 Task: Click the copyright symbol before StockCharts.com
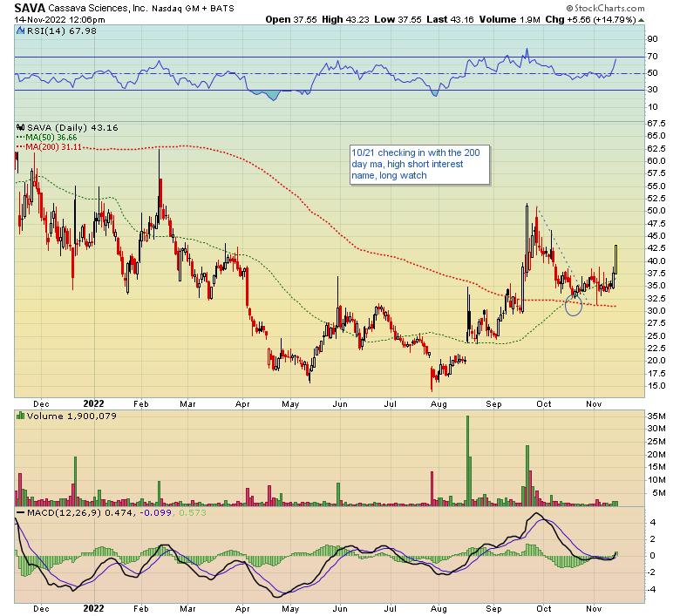coord(569,8)
